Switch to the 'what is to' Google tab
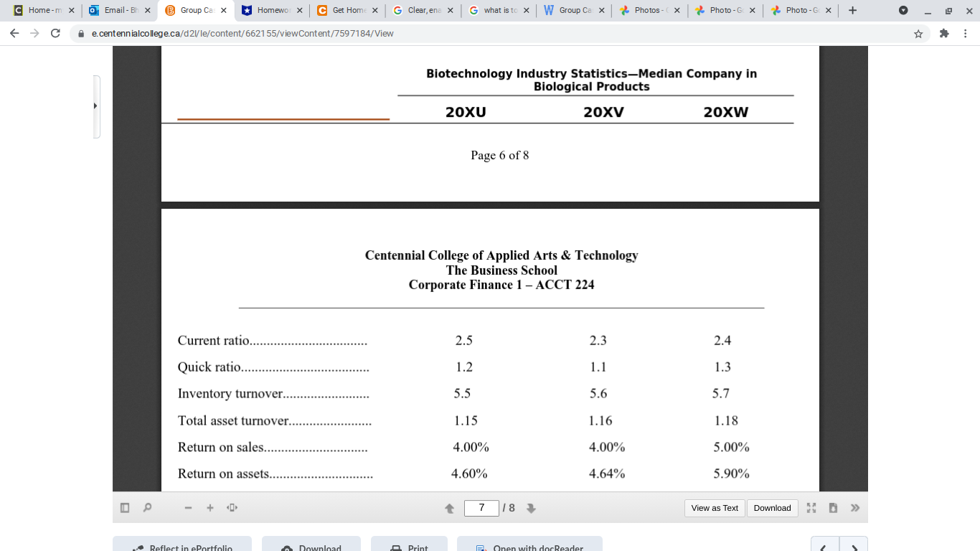 click(498, 10)
